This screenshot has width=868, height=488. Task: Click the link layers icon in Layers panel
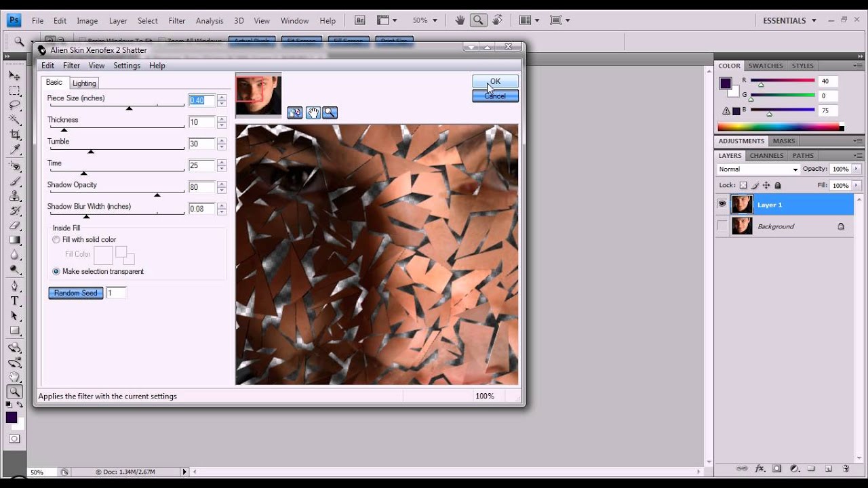click(x=743, y=468)
